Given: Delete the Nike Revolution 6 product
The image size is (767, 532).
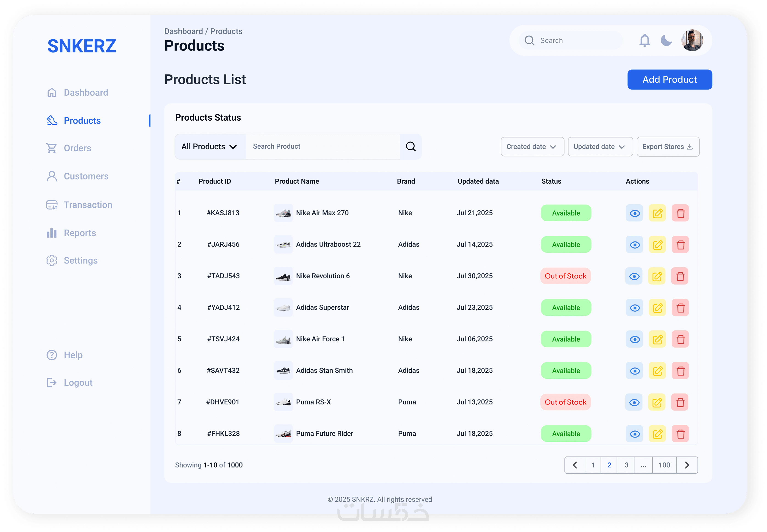Looking at the screenshot, I should point(680,276).
